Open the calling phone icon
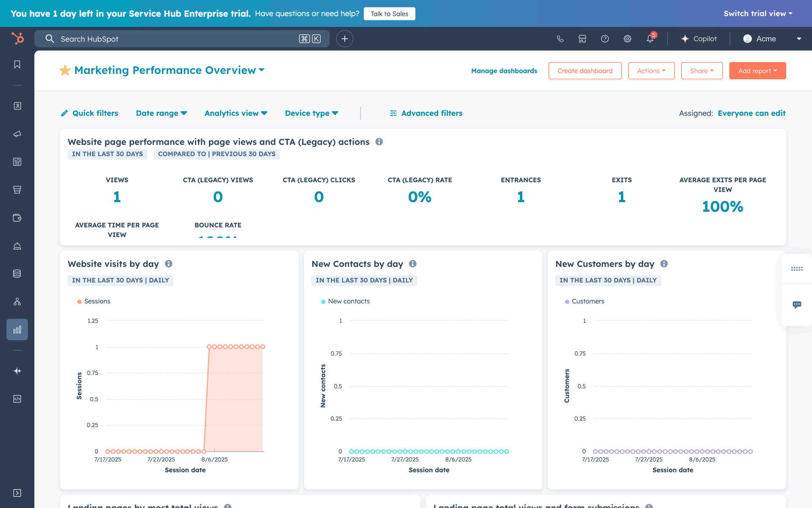Screen dimensions: 812x508 (x=560, y=39)
